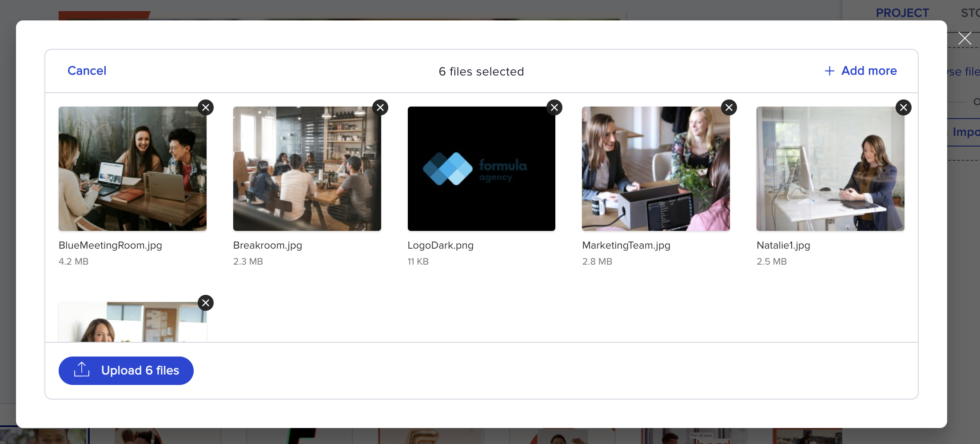Viewport: 980px width, 444px height.
Task: Click the Cancel link
Action: (87, 71)
